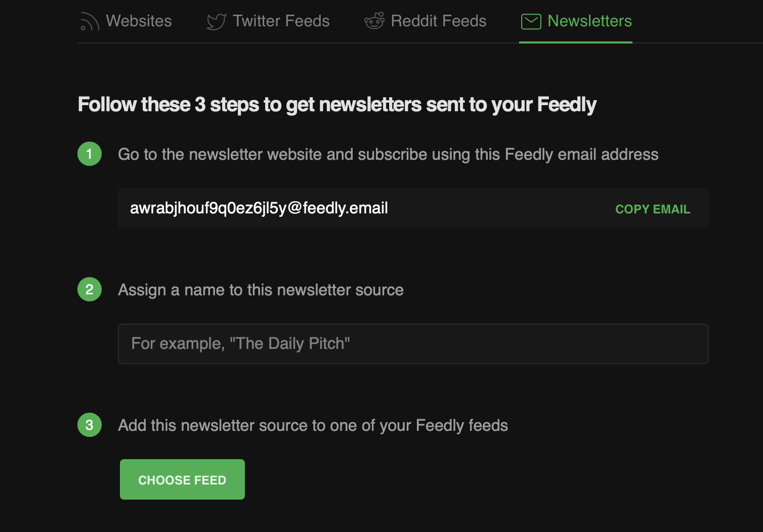Select the Newsletters tab label
Viewport: 763px width, 532px height.
click(589, 21)
